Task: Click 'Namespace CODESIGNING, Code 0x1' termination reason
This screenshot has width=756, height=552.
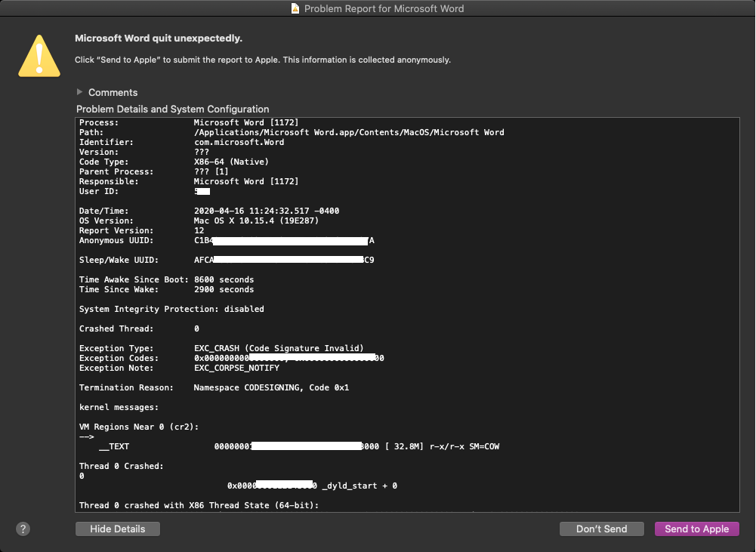Action: pyautogui.click(x=271, y=387)
